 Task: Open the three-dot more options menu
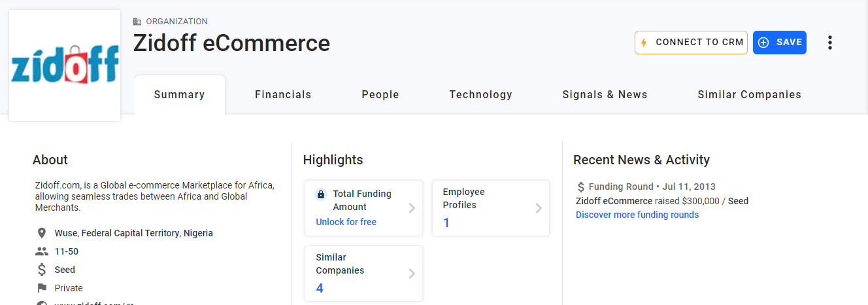coord(830,43)
